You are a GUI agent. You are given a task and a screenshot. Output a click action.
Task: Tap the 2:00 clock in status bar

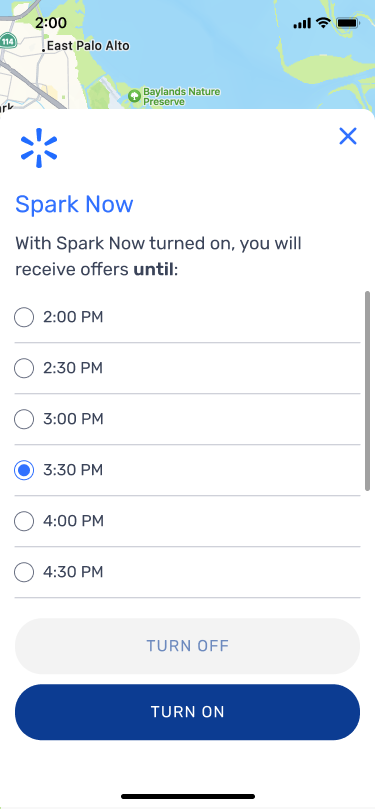51,23
